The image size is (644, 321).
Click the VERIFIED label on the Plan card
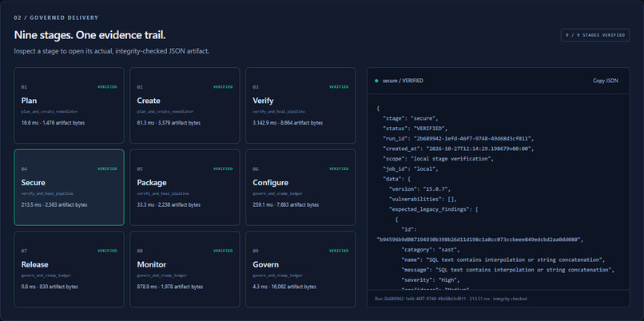pyautogui.click(x=107, y=87)
